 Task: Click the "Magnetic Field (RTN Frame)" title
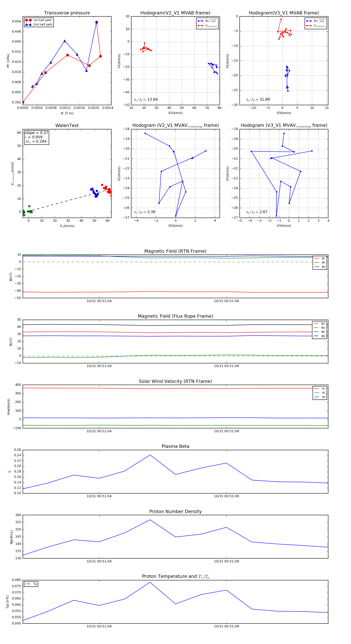click(175, 251)
